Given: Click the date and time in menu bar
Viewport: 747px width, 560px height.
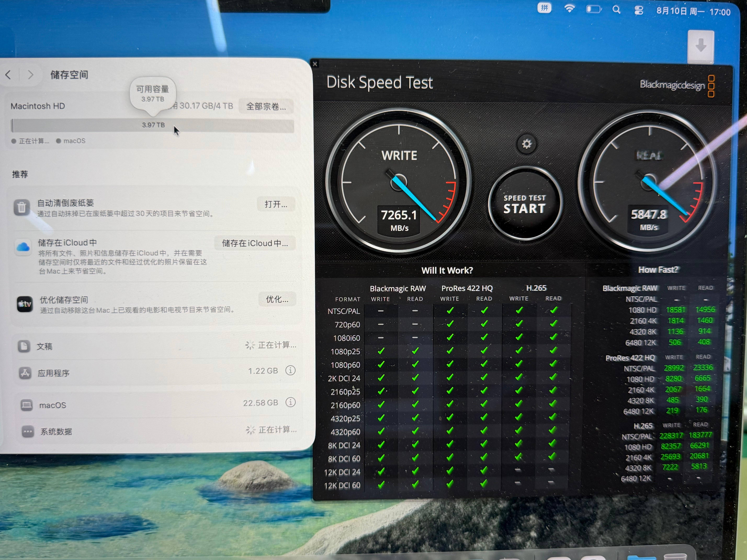Looking at the screenshot, I should (x=693, y=12).
